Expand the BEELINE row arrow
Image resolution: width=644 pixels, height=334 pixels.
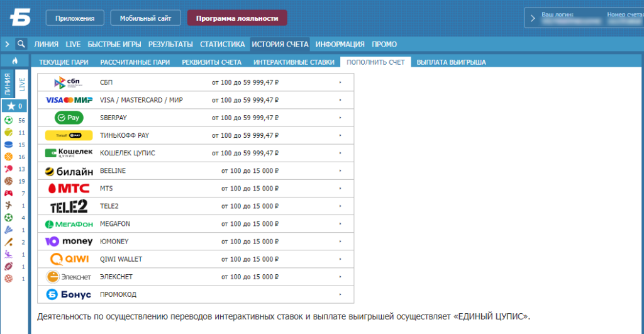tap(340, 171)
